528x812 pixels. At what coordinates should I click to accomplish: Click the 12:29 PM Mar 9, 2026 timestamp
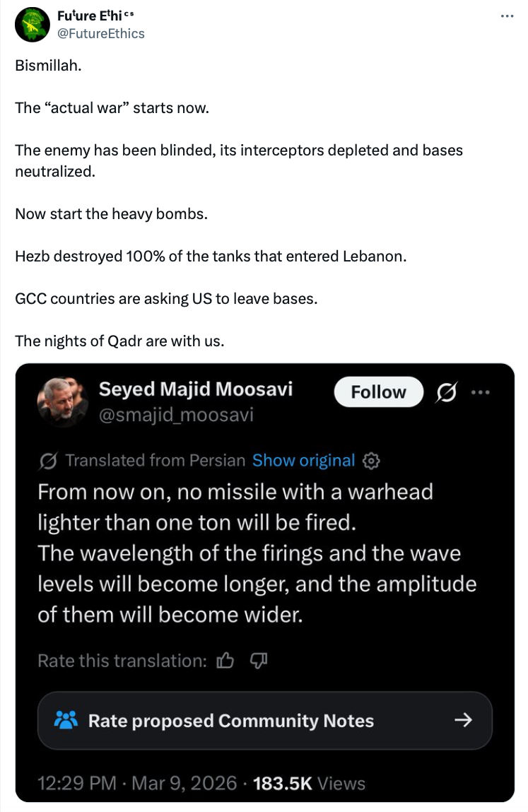[137, 783]
